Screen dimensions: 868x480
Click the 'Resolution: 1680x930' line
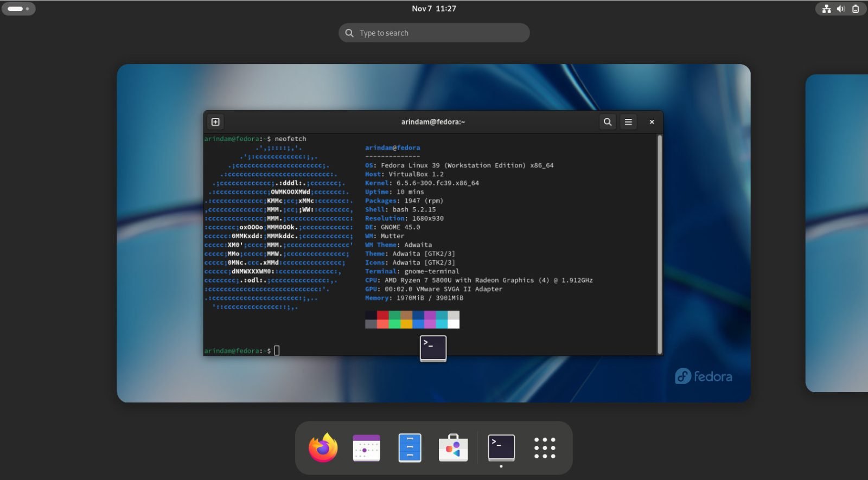pyautogui.click(x=404, y=219)
